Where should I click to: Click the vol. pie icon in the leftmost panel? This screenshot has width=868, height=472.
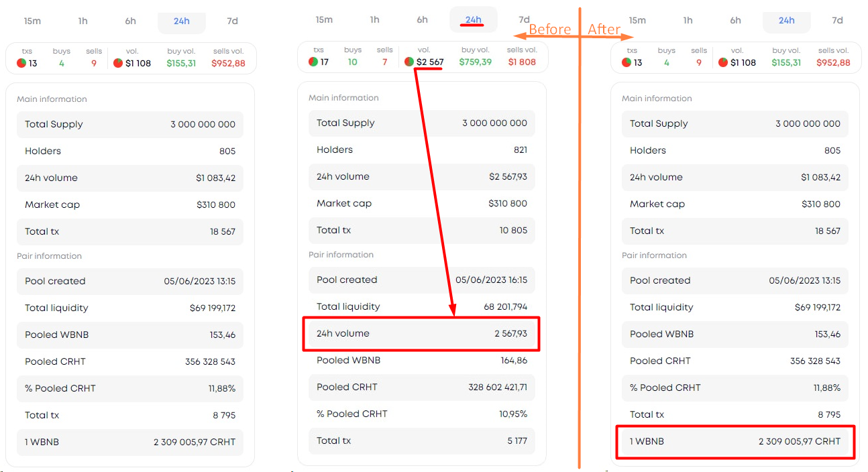click(118, 63)
